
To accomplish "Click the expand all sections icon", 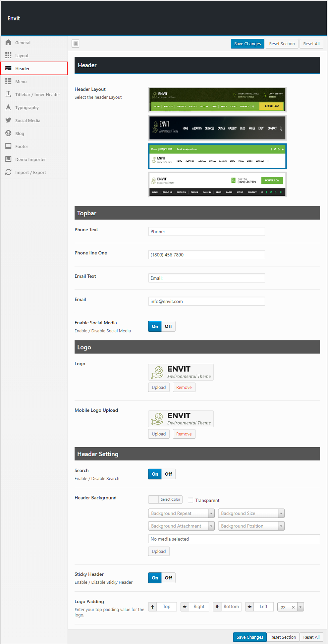I will [76, 44].
